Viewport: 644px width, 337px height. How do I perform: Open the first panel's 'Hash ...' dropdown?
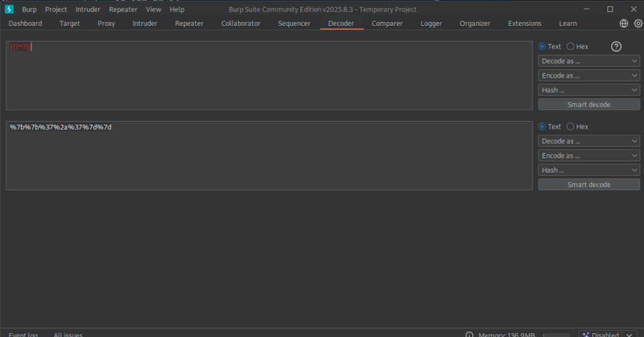(x=589, y=90)
